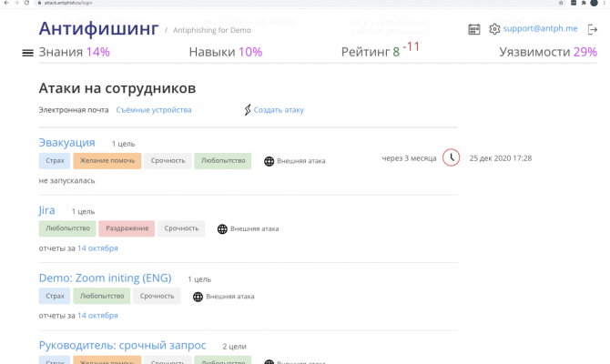Click the Любопытство tag in Jira row
The height and width of the screenshot is (364, 610).
tap(67, 228)
